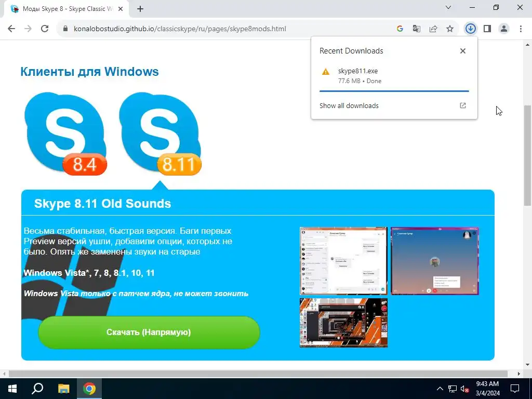Image resolution: width=532 pixels, height=399 pixels.
Task: Click the download progress bar
Action: point(394,91)
